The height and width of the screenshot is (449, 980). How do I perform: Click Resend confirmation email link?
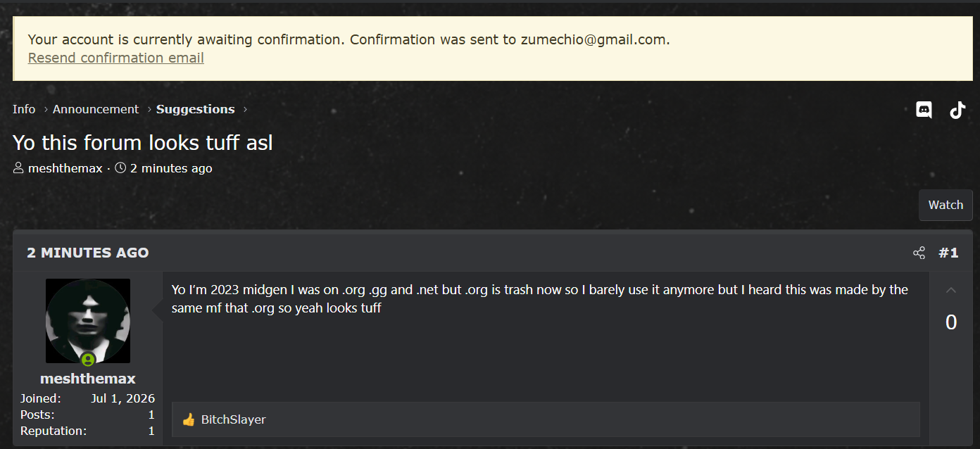click(116, 58)
